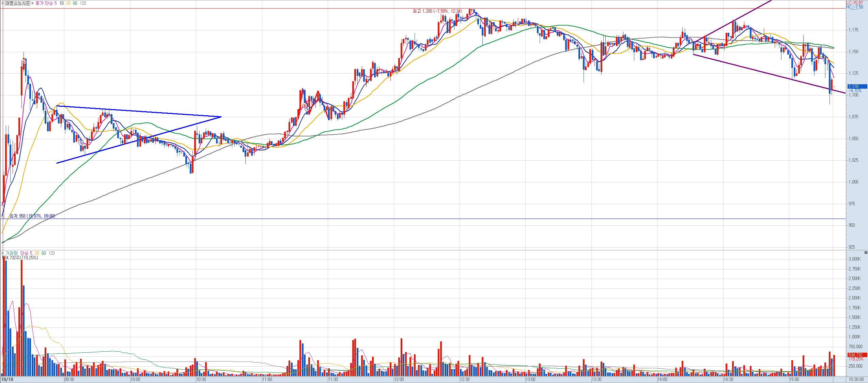Select the green price moving average 60 label
Viewport: 868px width, 383px height.
point(75,3)
